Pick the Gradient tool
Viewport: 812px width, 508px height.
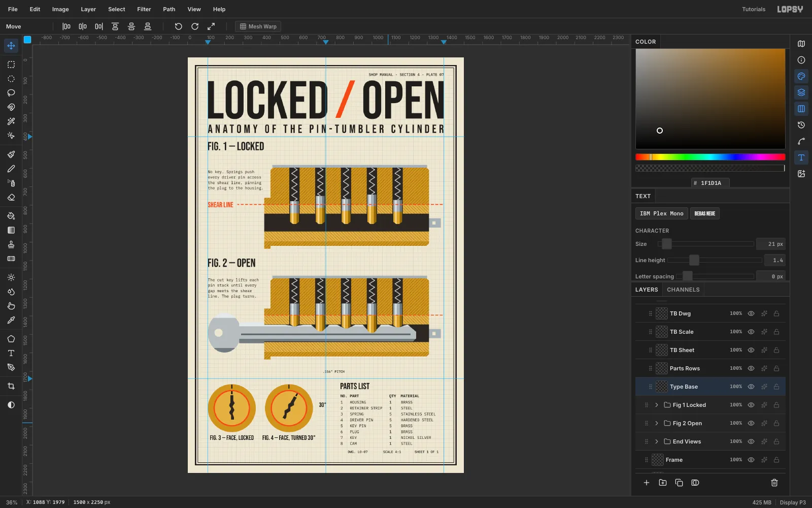11,230
